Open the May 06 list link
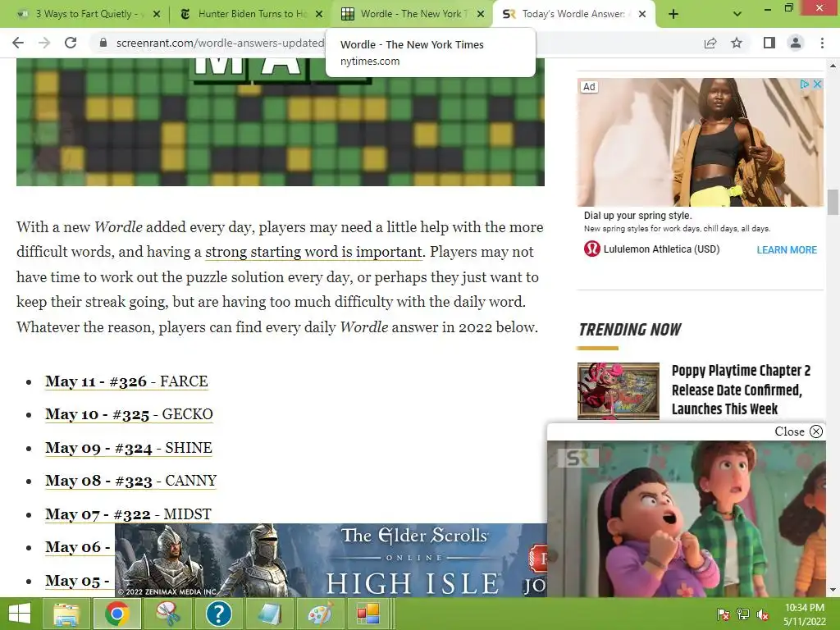 pos(77,547)
